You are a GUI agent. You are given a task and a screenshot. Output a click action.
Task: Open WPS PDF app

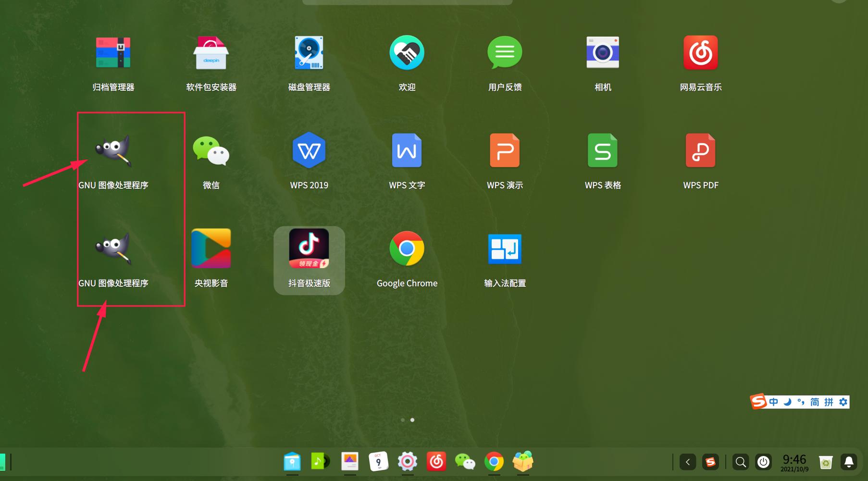pyautogui.click(x=701, y=151)
